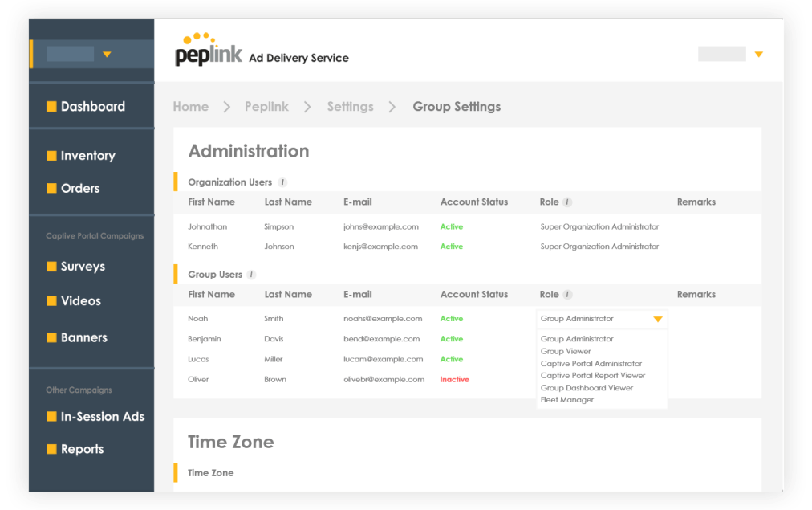Pick Captive Portal Report Viewer option

click(593, 376)
